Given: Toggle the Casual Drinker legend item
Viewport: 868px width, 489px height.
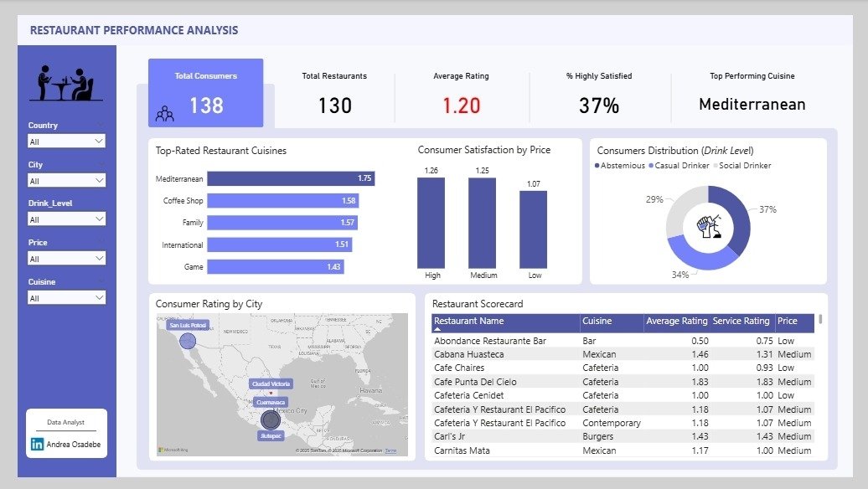Looking at the screenshot, I should tap(680, 166).
